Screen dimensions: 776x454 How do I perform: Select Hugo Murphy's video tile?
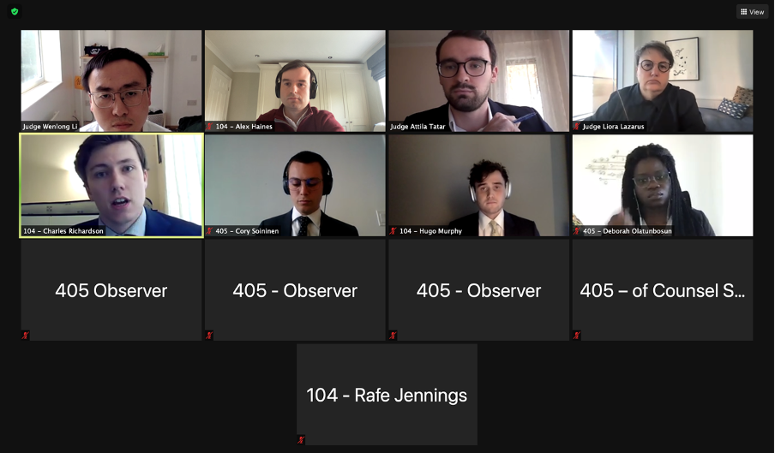click(x=479, y=185)
